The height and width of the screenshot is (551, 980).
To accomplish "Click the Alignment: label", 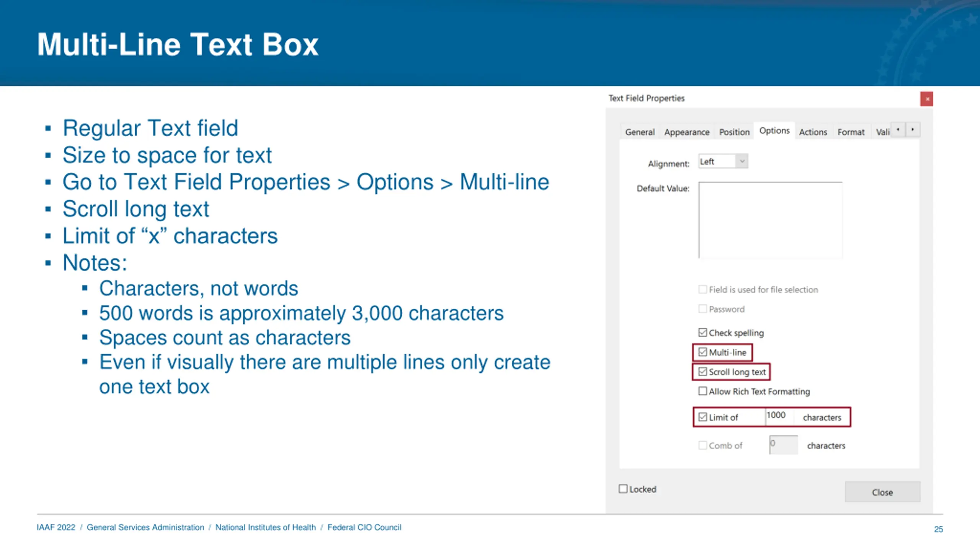I will click(668, 164).
